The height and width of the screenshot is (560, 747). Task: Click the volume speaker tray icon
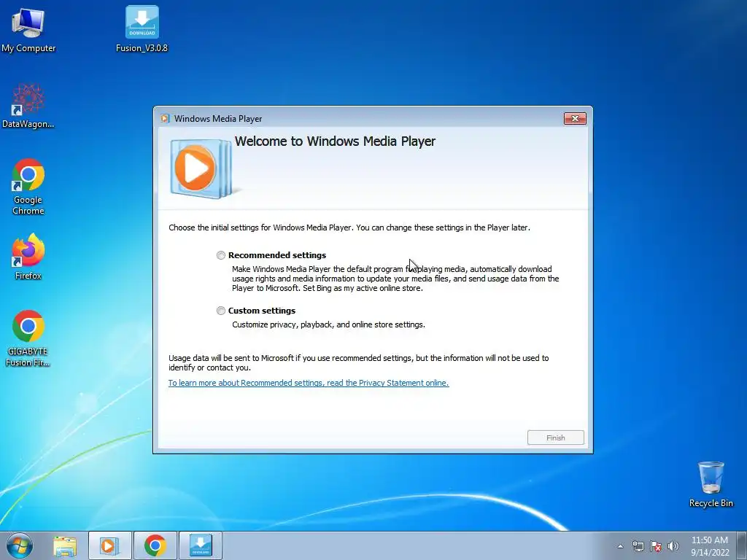tap(673, 546)
